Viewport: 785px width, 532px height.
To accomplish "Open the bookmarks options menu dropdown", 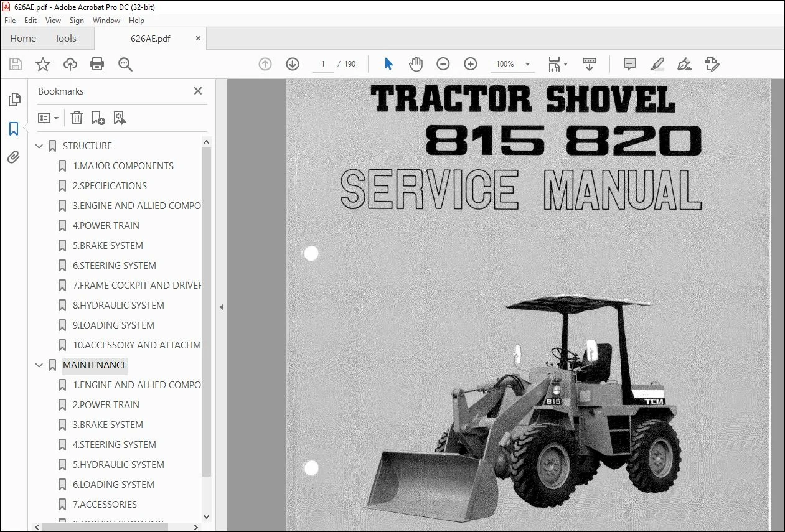I will tap(48, 118).
